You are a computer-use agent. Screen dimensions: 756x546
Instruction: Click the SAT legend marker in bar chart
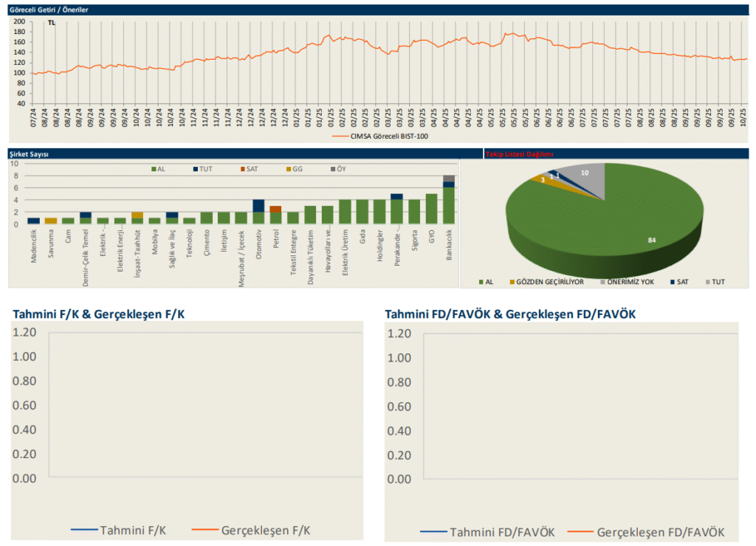[x=241, y=169]
